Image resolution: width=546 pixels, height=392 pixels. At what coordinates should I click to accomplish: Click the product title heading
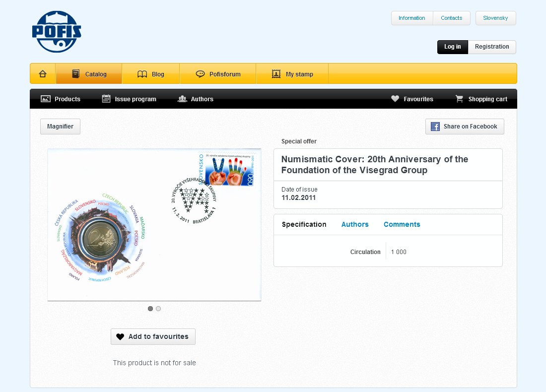pyautogui.click(x=375, y=165)
